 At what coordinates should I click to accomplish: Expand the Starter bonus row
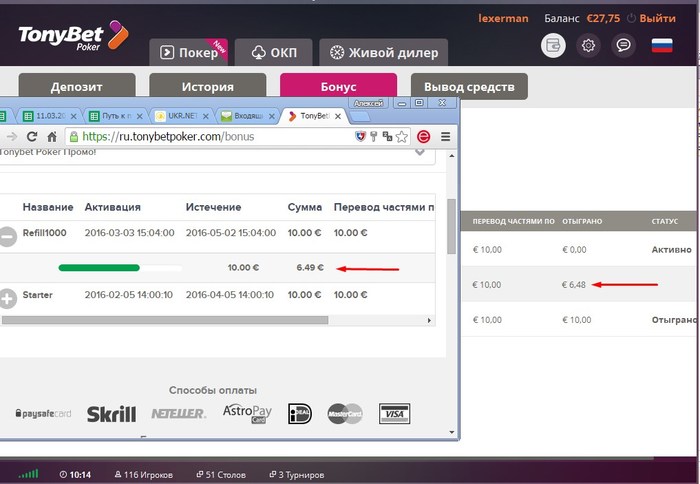[x=7, y=299]
